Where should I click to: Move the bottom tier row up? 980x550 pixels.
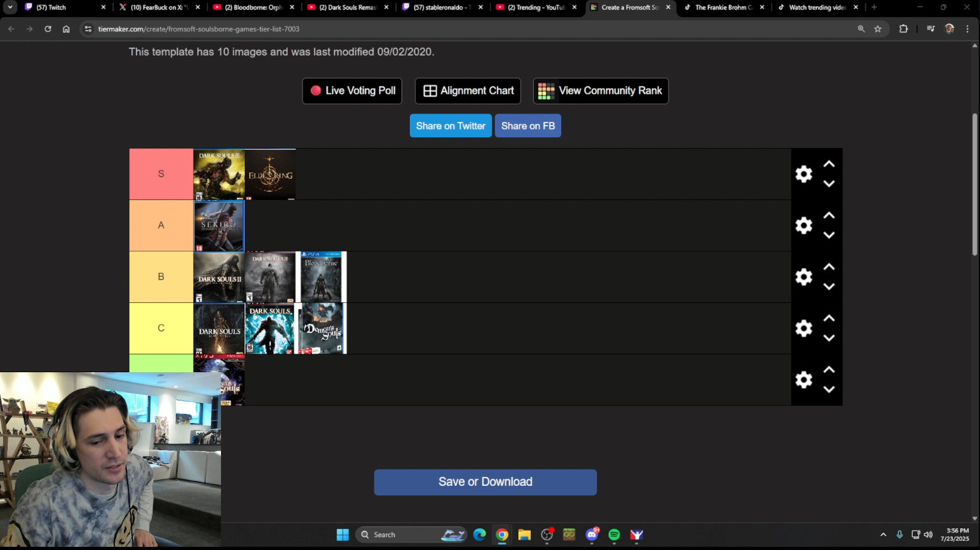tap(829, 370)
